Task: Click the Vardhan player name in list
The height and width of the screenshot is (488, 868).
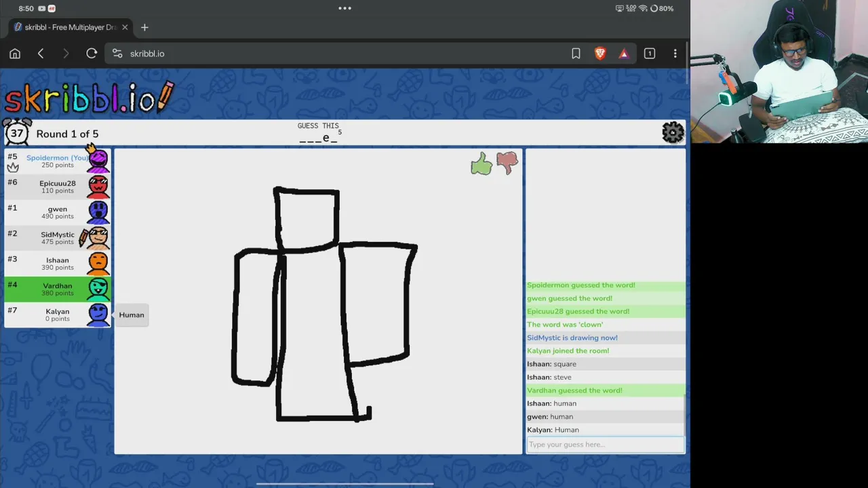Action: point(58,286)
